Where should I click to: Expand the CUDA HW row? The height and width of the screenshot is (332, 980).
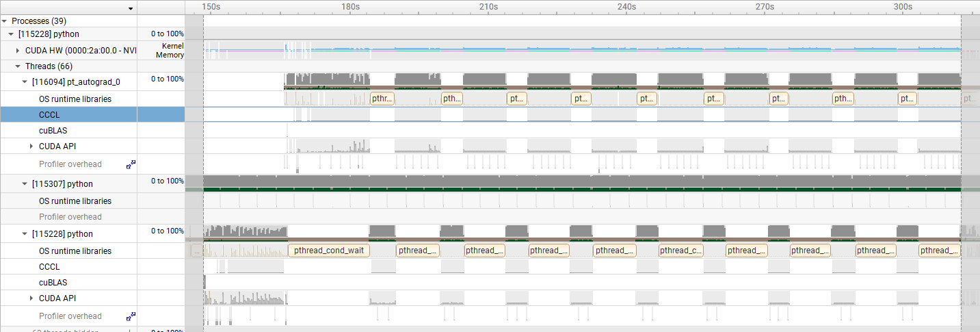pos(18,51)
